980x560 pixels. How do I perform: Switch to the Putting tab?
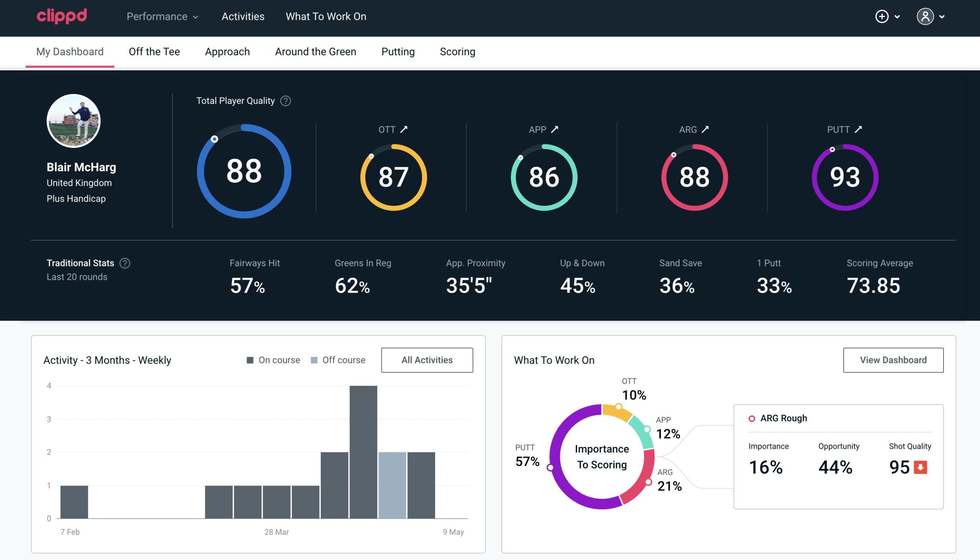coord(397,52)
